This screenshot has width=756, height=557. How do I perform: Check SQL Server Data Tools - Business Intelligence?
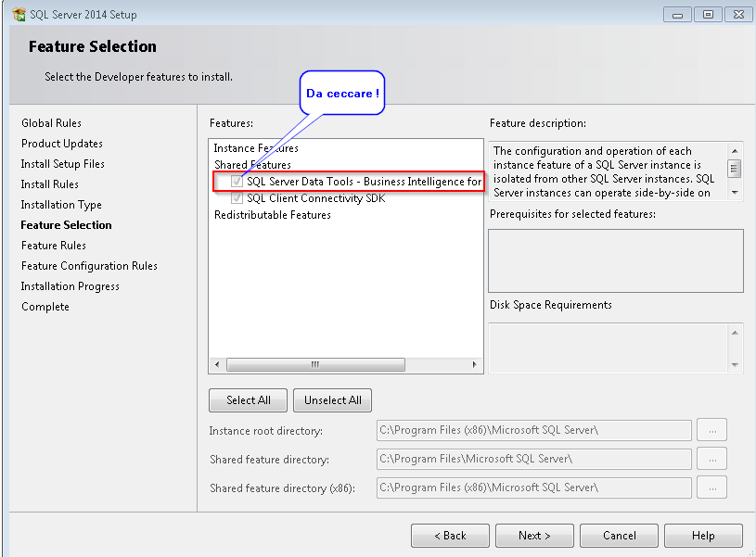pos(237,181)
